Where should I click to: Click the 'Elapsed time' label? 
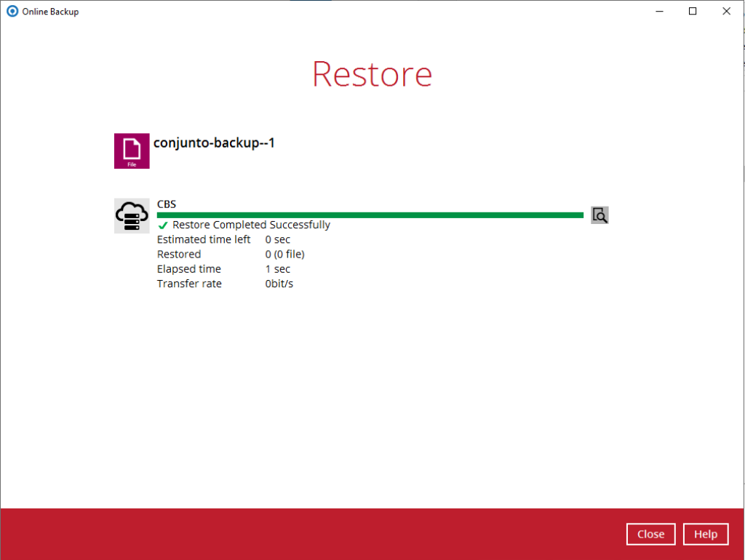click(189, 269)
